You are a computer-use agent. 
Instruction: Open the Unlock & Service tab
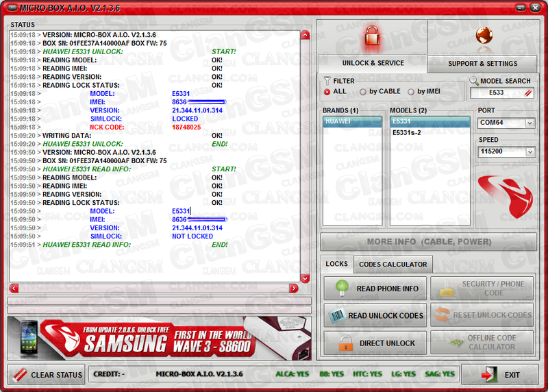click(x=373, y=63)
